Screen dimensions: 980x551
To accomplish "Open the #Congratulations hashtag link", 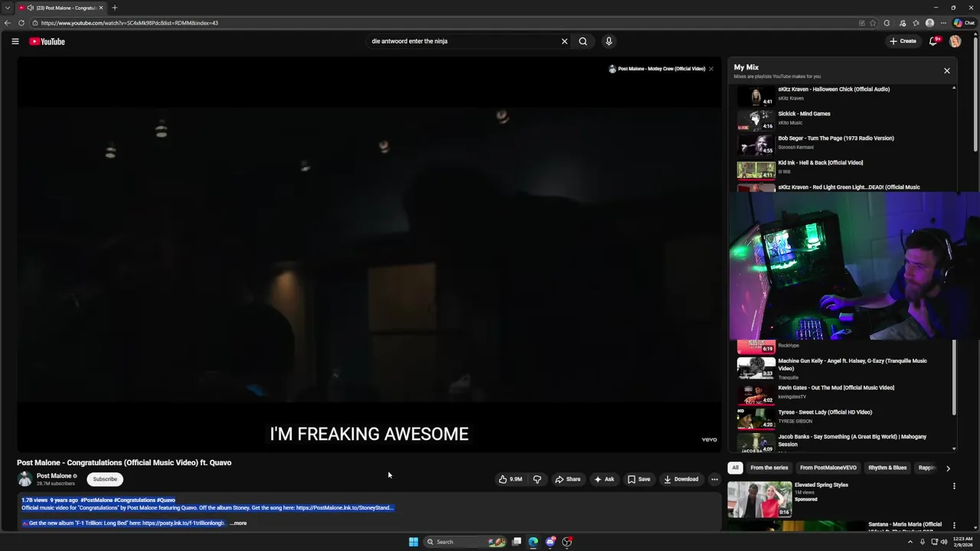I will pos(134,500).
